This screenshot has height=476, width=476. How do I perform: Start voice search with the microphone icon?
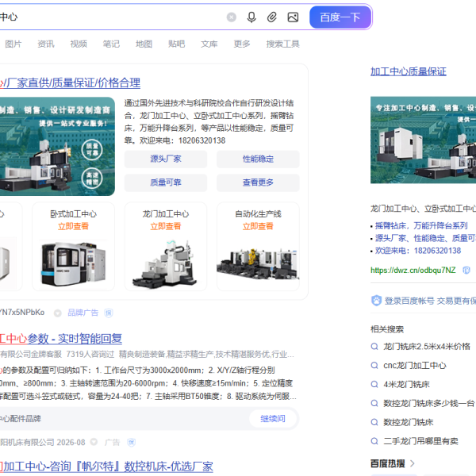coord(251,17)
